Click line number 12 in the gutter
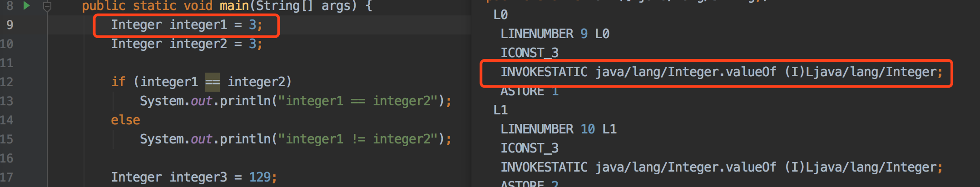This screenshot has height=187, width=980. coord(7,82)
